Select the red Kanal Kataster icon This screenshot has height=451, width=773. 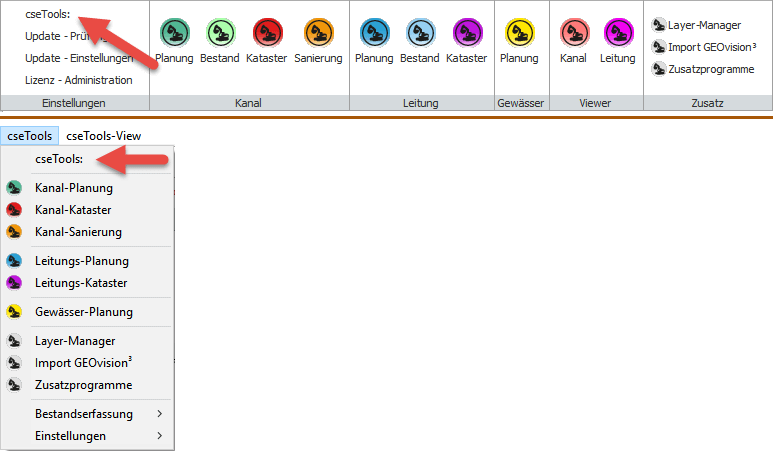(267, 34)
